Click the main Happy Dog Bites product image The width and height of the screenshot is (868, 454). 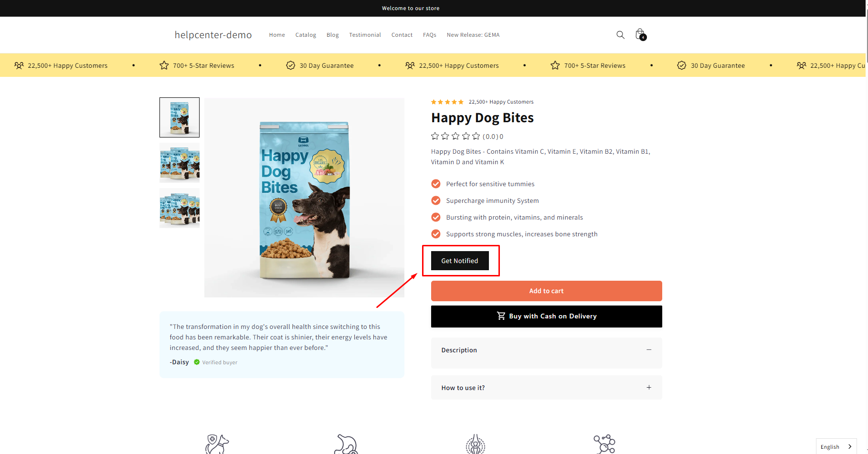[304, 198]
